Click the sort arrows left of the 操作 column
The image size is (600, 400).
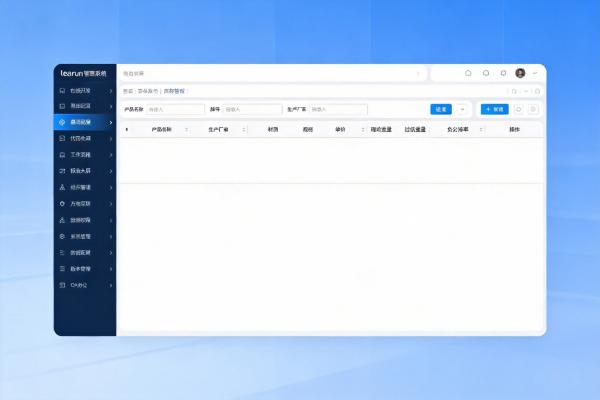tap(481, 130)
